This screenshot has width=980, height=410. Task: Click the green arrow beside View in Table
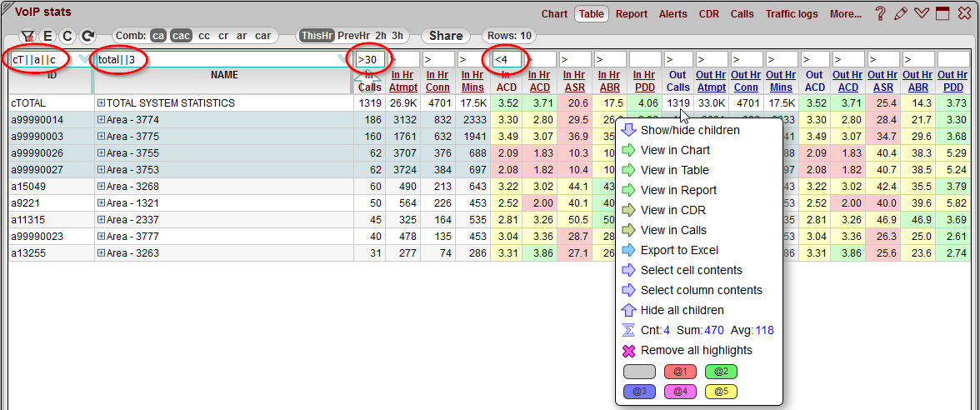[629, 170]
